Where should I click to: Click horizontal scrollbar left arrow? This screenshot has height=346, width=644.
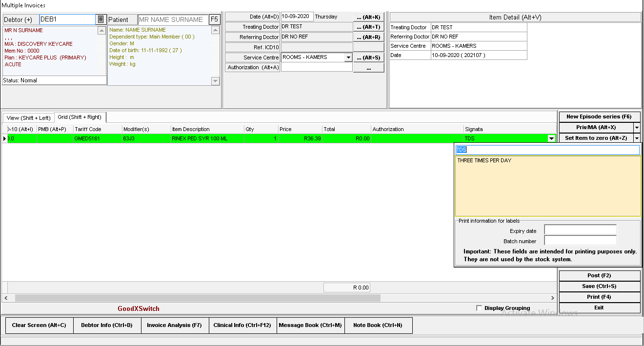[x=6, y=298]
